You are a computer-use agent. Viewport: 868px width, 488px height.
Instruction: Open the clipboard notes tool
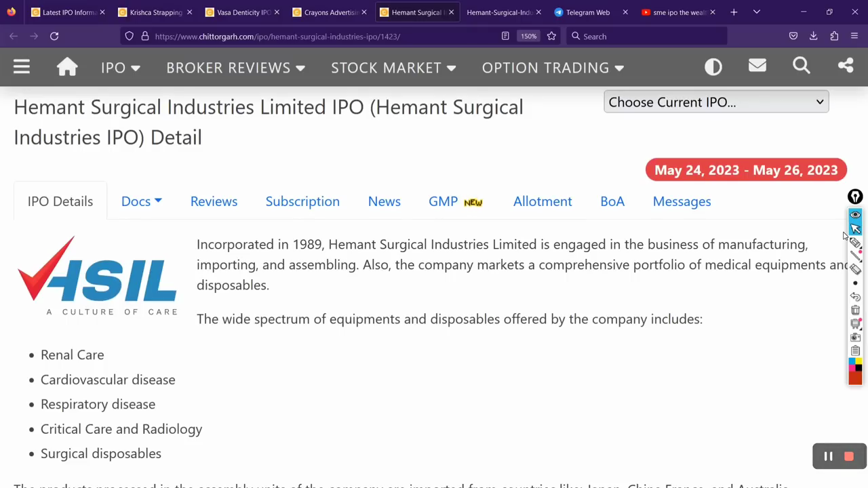(855, 351)
